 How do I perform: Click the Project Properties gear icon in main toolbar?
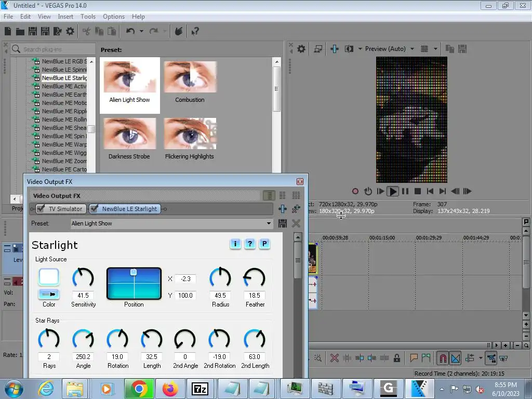click(x=70, y=32)
